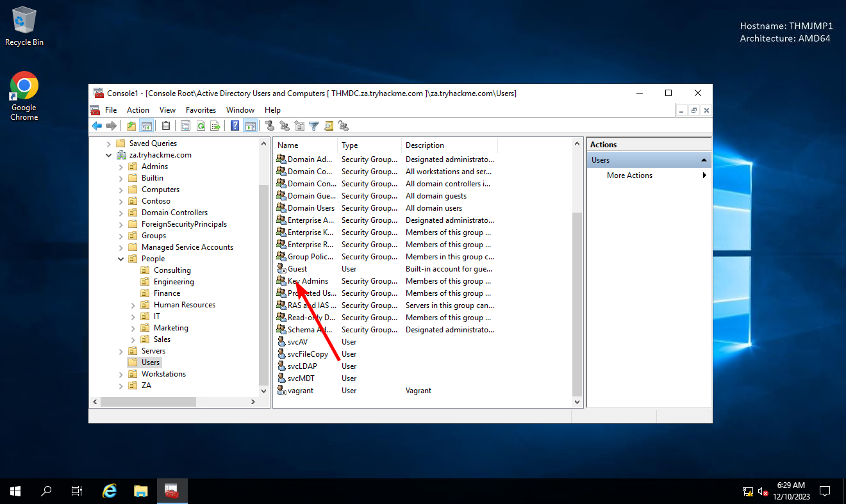The image size is (846, 504).
Task: Select the Contoso folder in tree
Action: point(156,201)
